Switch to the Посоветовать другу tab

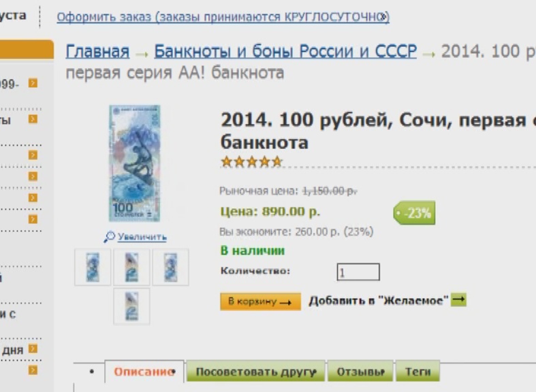pos(255,372)
